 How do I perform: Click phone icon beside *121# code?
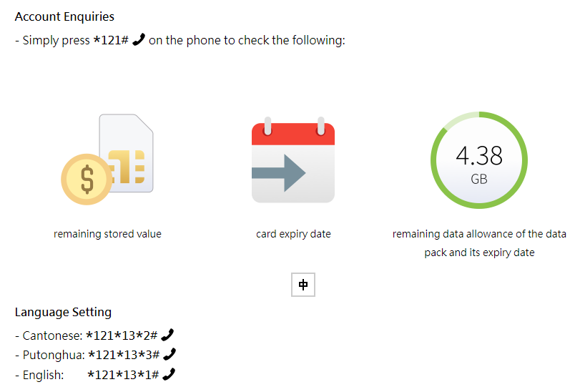pyautogui.click(x=139, y=39)
